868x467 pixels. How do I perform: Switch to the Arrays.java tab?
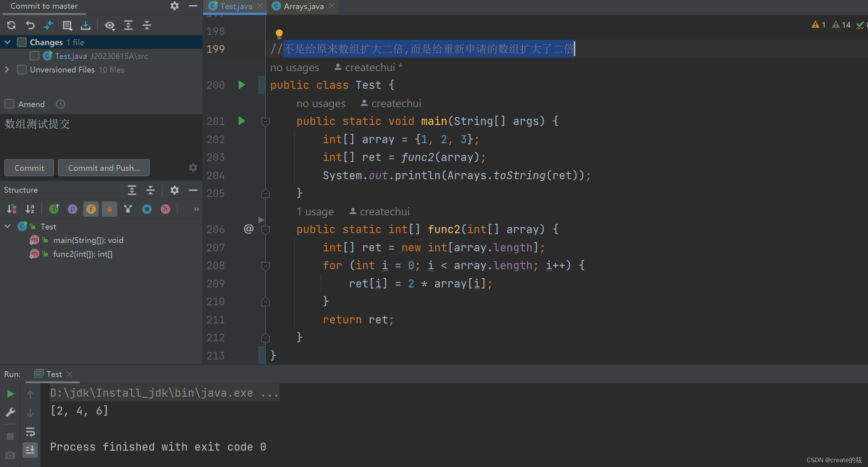click(x=303, y=6)
